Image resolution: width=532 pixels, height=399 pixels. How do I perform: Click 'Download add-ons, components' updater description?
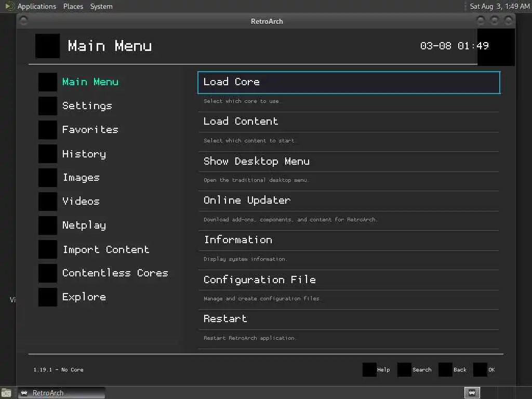coord(290,220)
